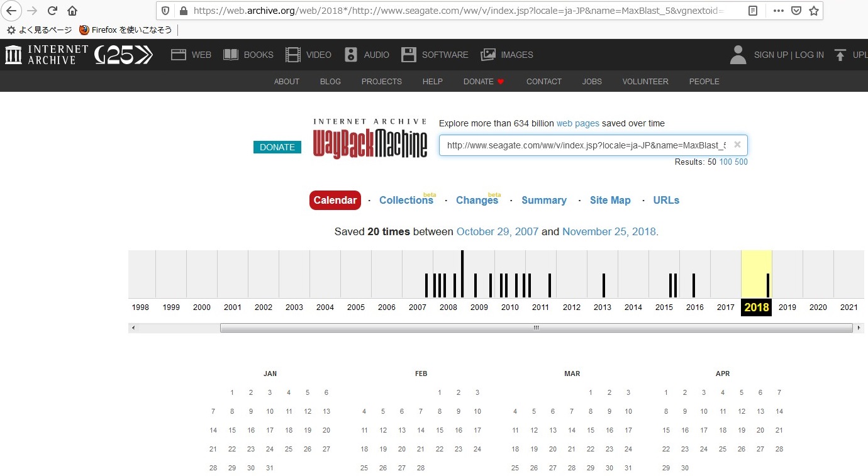Click the horizontal timeline scrollbar thumb
Image resolution: width=868 pixels, height=476 pixels.
click(536, 328)
